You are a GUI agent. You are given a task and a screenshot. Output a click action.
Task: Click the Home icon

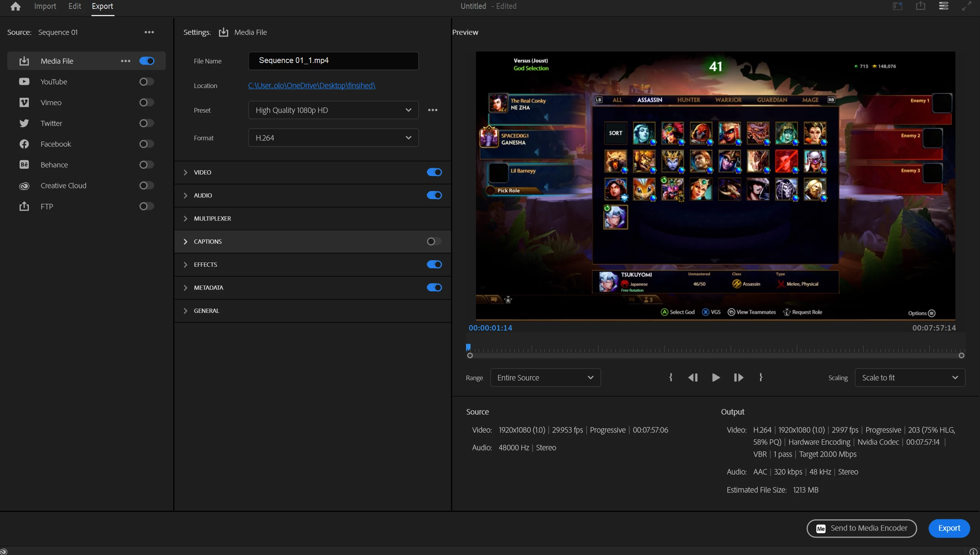pyautogui.click(x=15, y=7)
